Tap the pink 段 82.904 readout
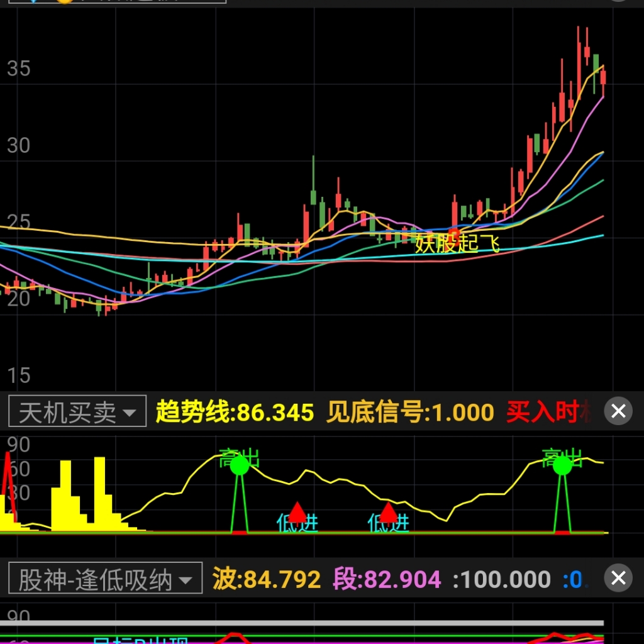 coord(387,579)
